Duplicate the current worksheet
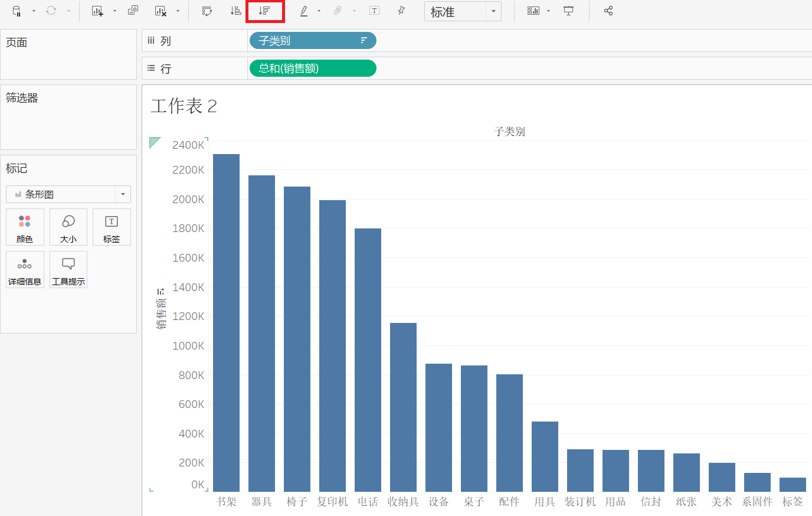The height and width of the screenshot is (516, 812). pyautogui.click(x=133, y=11)
